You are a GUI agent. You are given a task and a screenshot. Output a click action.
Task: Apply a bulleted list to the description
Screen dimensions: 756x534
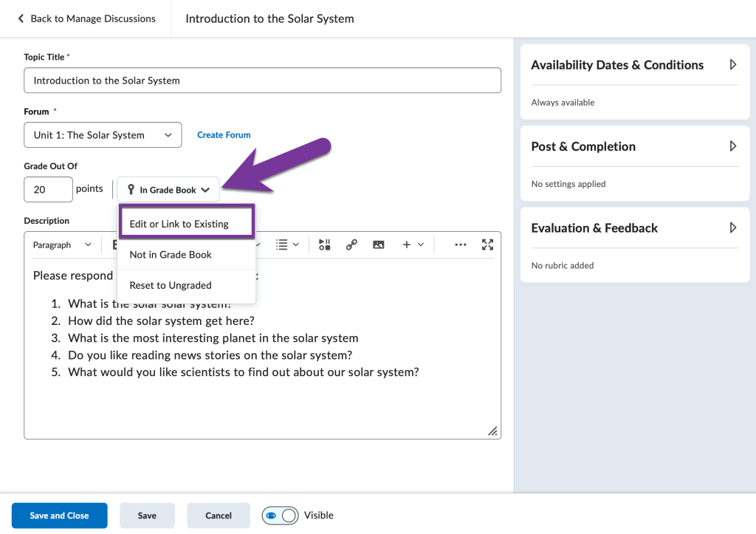coord(283,244)
